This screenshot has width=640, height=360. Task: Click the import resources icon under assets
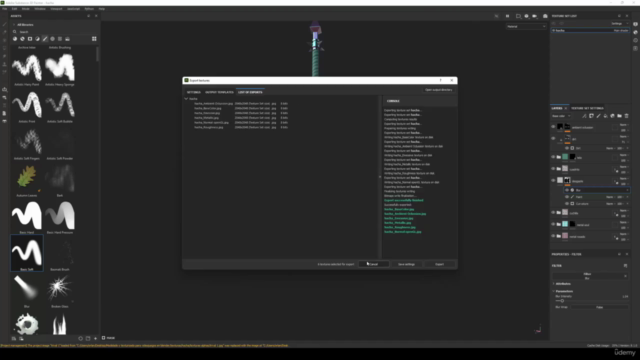pos(88,338)
